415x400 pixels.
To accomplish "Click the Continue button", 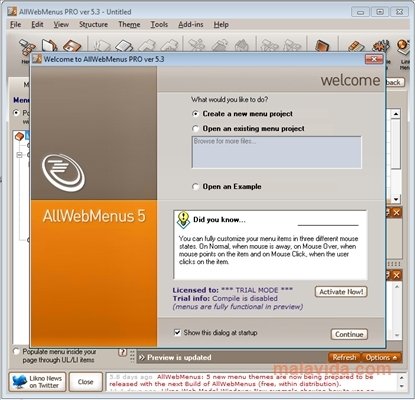I will tap(349, 334).
